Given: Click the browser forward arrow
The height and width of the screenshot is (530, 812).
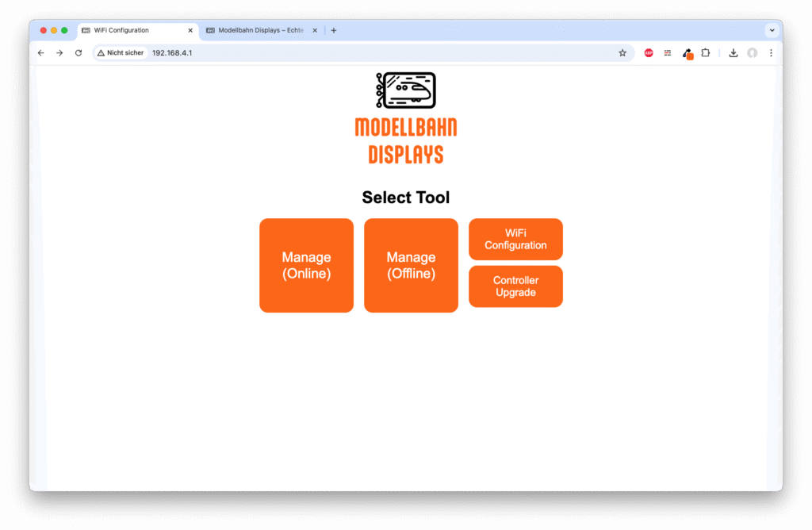Looking at the screenshot, I should pyautogui.click(x=59, y=53).
